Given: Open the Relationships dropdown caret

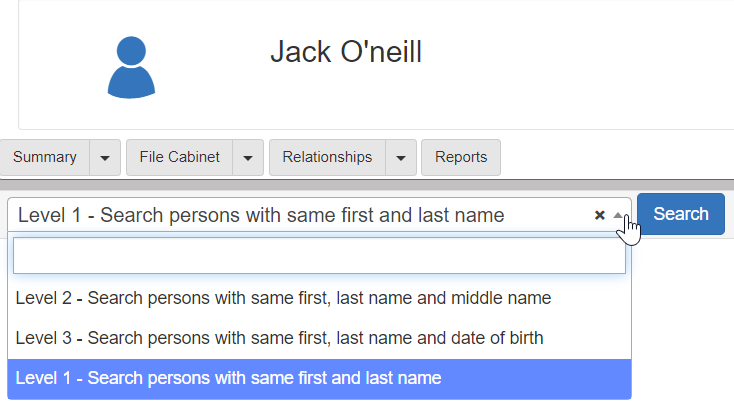Looking at the screenshot, I should [x=400, y=158].
